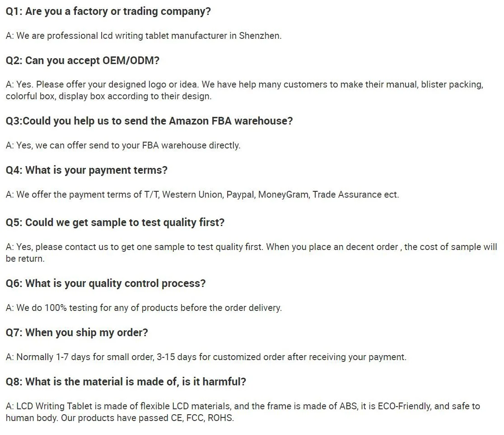Screen dimensions: 504x435
Task: Click the FBA warehouse directly answer
Action: pyautogui.click(x=123, y=146)
